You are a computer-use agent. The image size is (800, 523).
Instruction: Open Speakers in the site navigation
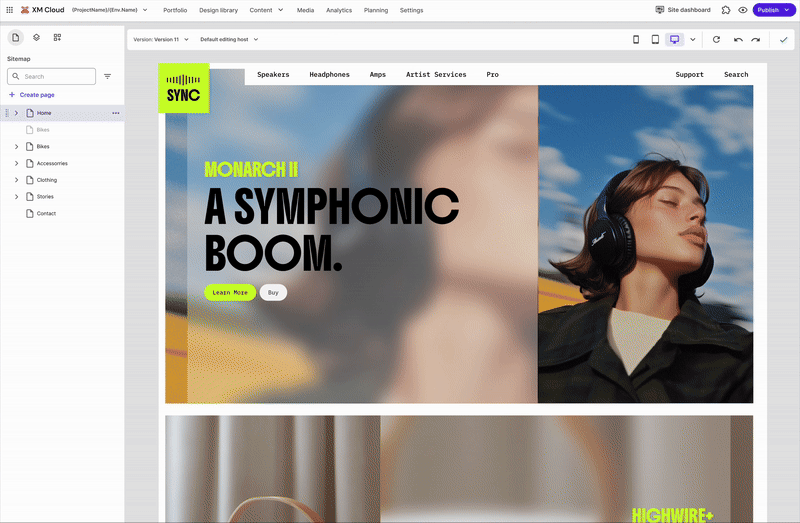click(273, 74)
